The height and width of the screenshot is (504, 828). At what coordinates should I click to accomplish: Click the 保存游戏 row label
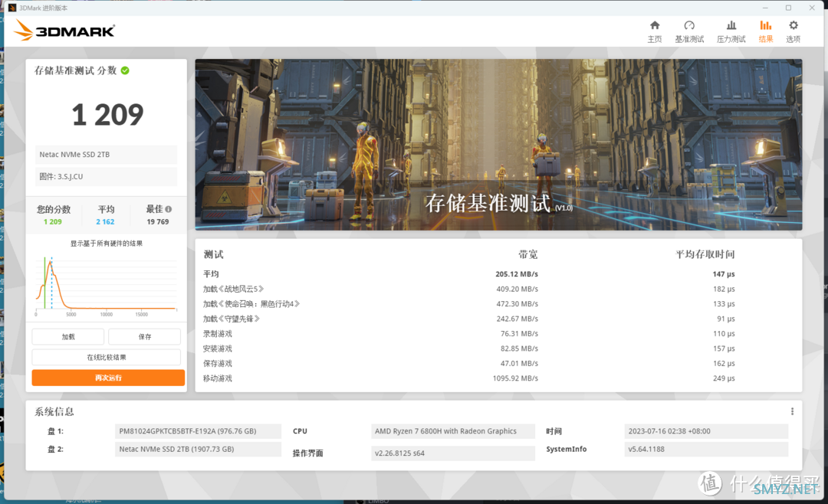(x=218, y=363)
